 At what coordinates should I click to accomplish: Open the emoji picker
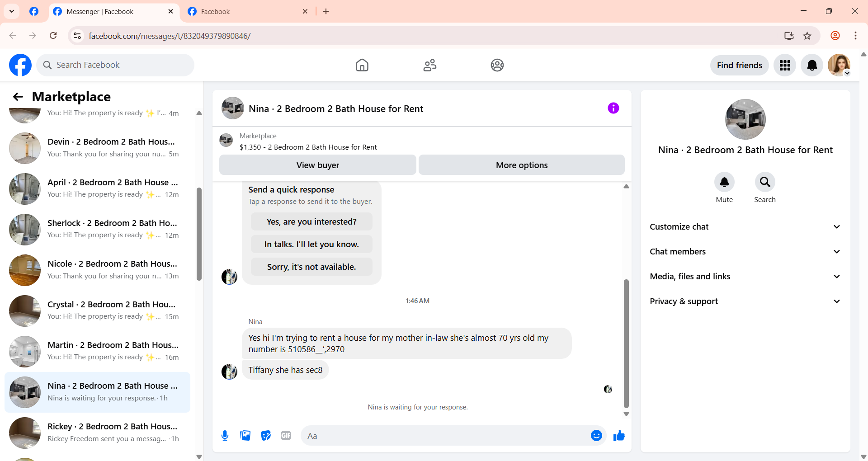tap(596, 436)
